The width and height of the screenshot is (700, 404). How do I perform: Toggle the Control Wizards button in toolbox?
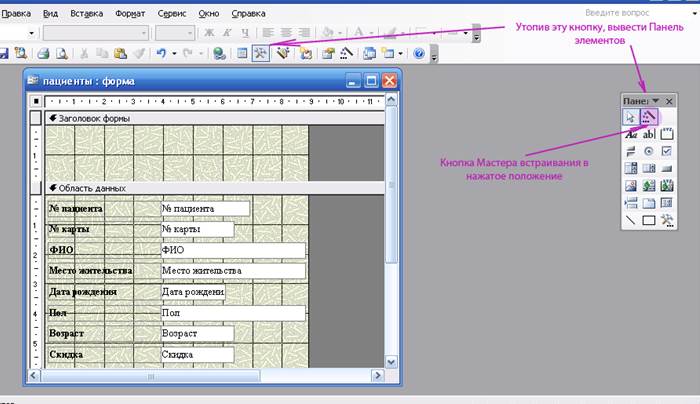click(x=648, y=117)
